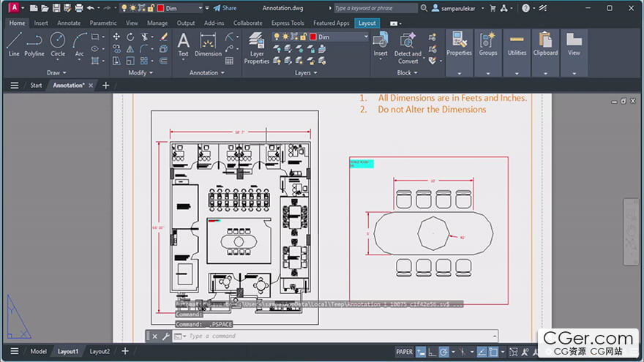Click the Mirror tool icon

[x=130, y=49]
